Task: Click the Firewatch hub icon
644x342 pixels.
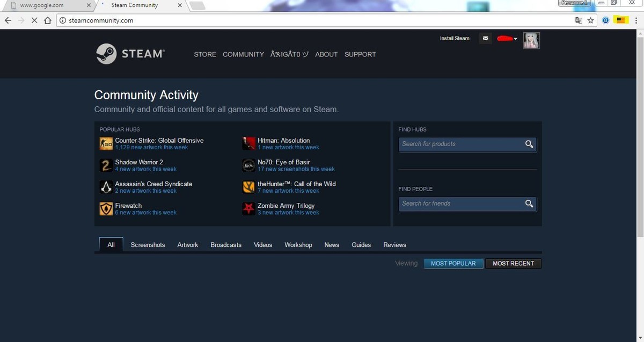Action: pos(106,209)
